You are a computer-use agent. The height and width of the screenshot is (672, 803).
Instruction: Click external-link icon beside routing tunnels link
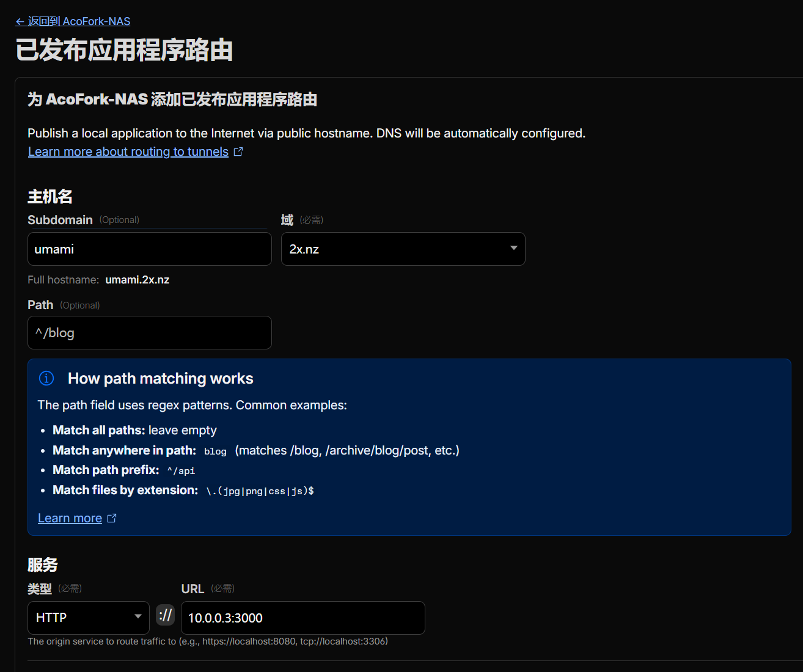(x=238, y=152)
